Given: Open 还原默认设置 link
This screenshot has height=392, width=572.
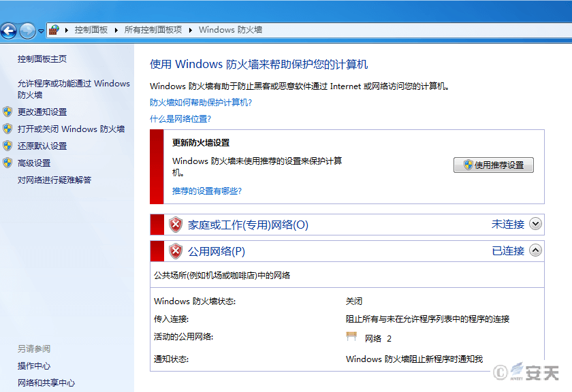Looking at the screenshot, I should pyautogui.click(x=42, y=146).
